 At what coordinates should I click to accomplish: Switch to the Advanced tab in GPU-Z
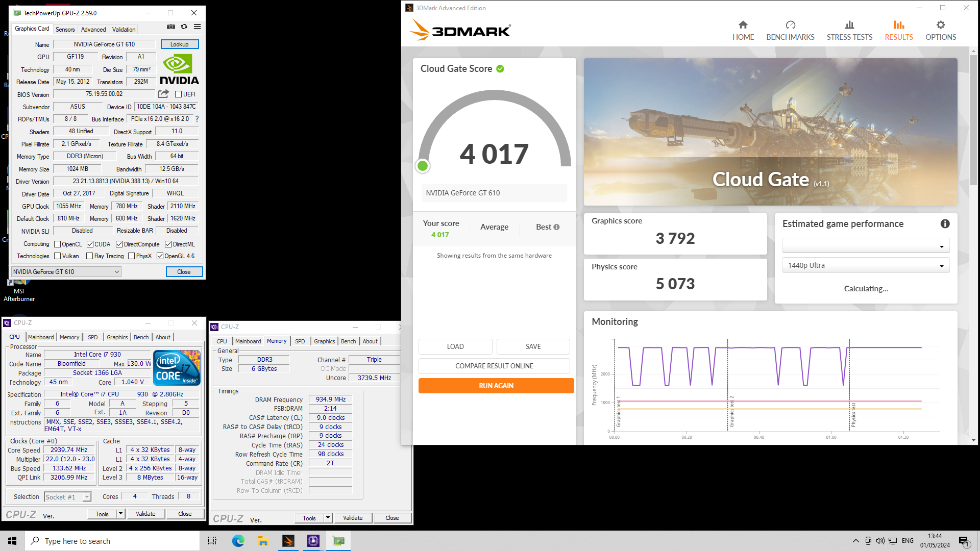point(93,30)
